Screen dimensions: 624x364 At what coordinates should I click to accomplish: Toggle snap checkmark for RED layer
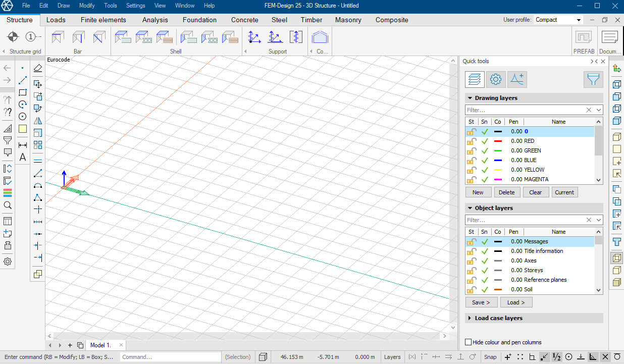click(x=485, y=141)
